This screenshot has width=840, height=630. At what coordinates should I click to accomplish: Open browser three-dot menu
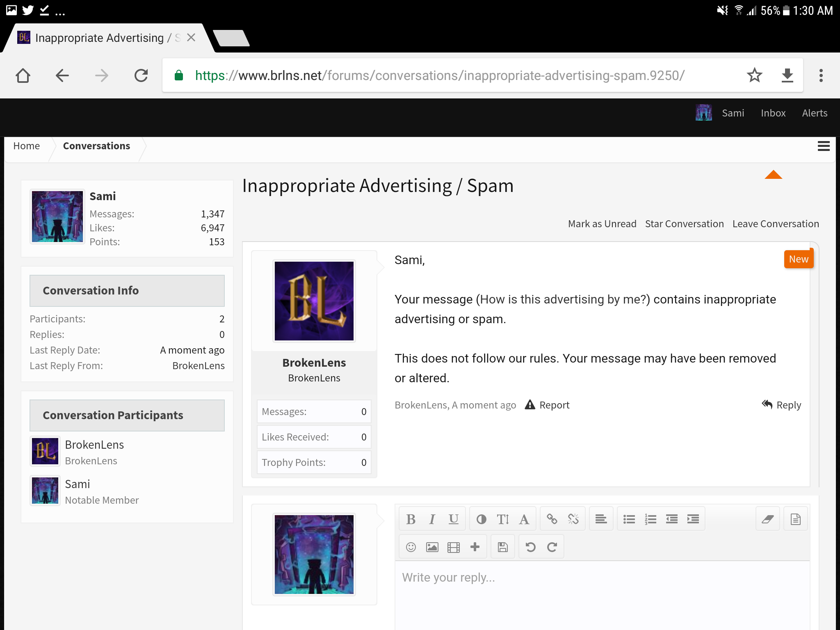(x=821, y=75)
